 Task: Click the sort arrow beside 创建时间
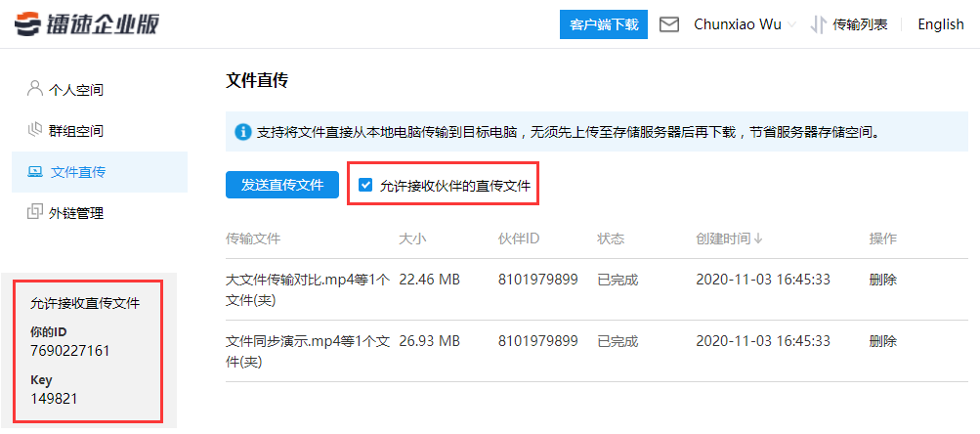pos(758,239)
